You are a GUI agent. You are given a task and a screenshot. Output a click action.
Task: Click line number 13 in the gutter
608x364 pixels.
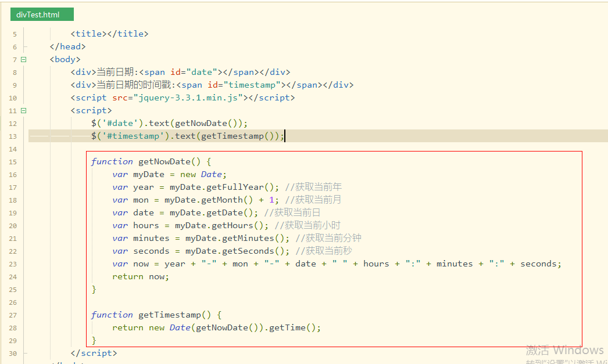coord(13,136)
